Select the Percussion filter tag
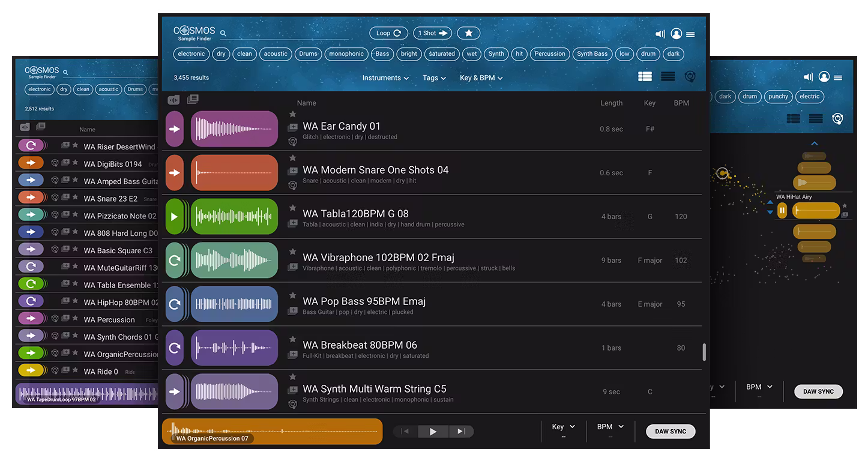The image size is (868, 461). tap(550, 54)
